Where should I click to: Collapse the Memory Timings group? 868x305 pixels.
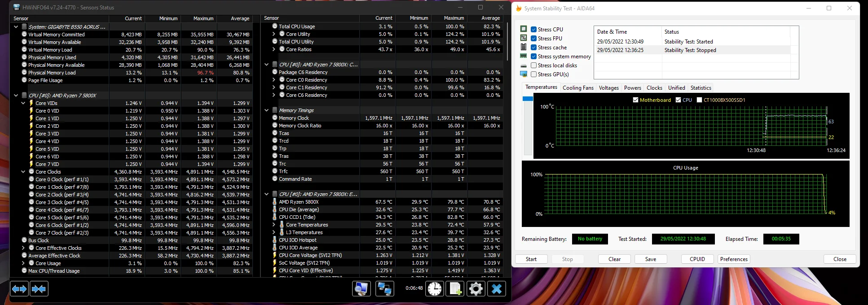click(267, 110)
